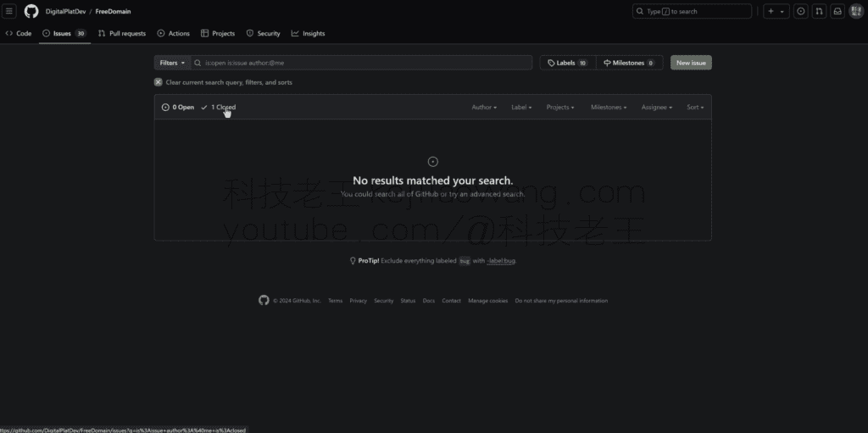This screenshot has height=433, width=868.
Task: Click the footer GitHub logo
Action: pos(264,300)
